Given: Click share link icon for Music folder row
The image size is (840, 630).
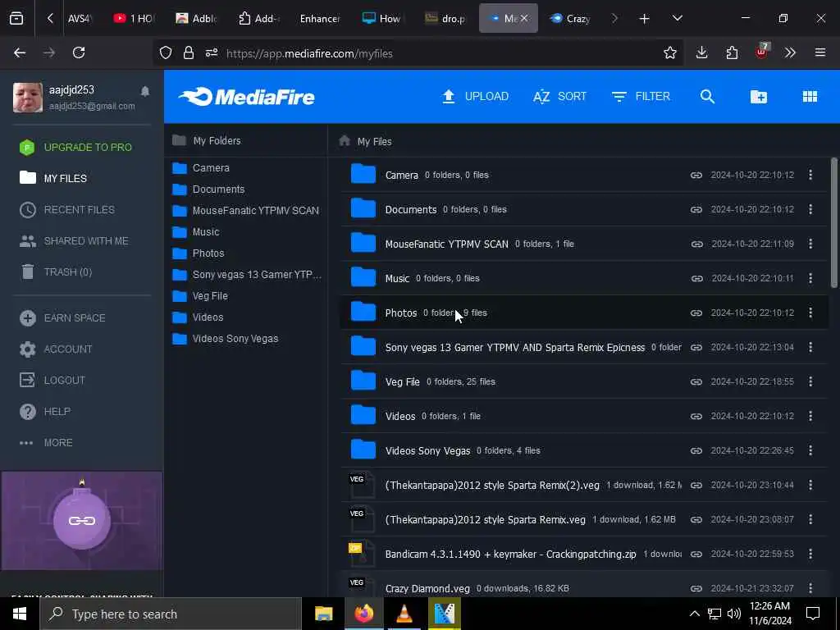Looking at the screenshot, I should pos(696,279).
